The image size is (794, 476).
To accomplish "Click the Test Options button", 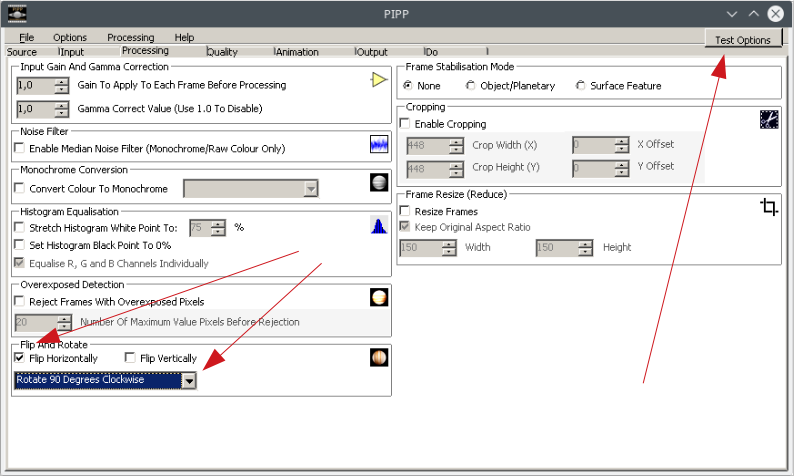I will pos(742,40).
